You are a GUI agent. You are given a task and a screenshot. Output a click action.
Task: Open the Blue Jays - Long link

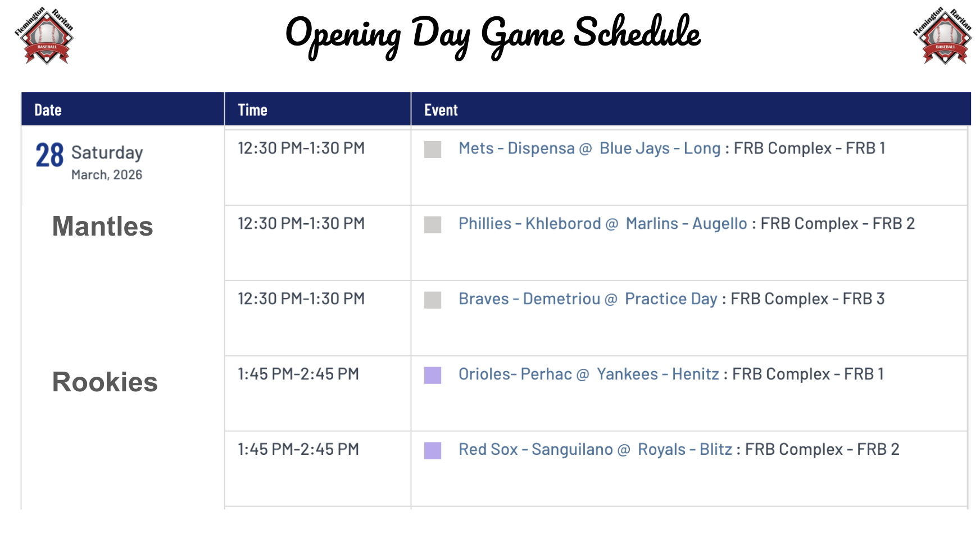click(x=660, y=148)
